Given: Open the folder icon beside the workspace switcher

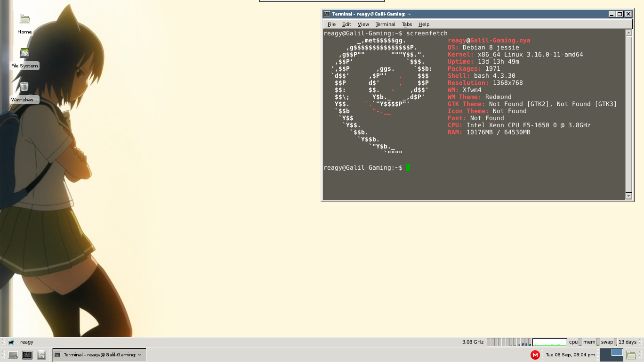Looking at the screenshot, I should pyautogui.click(x=631, y=355).
